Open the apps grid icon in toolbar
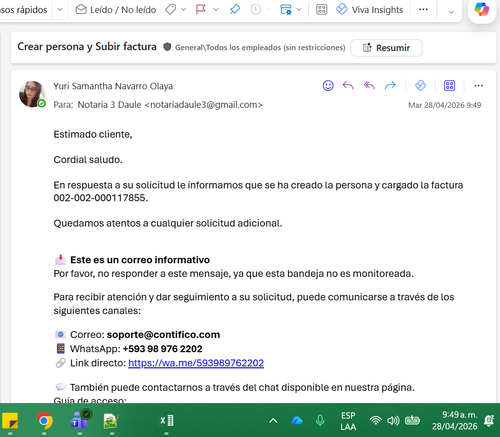 click(x=321, y=10)
